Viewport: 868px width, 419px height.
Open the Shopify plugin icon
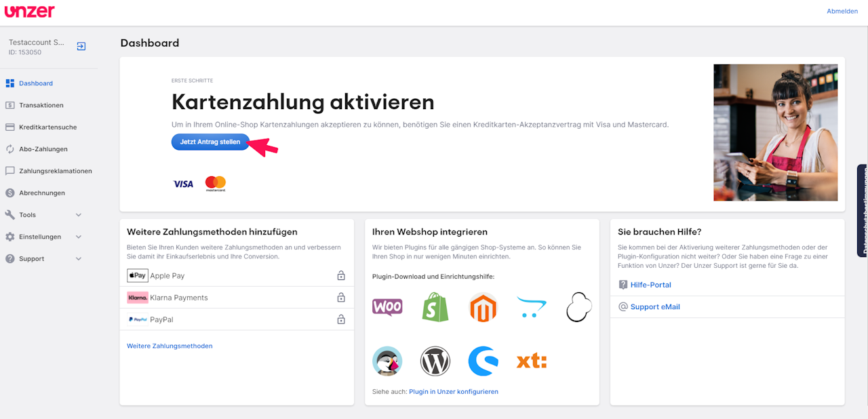click(435, 307)
